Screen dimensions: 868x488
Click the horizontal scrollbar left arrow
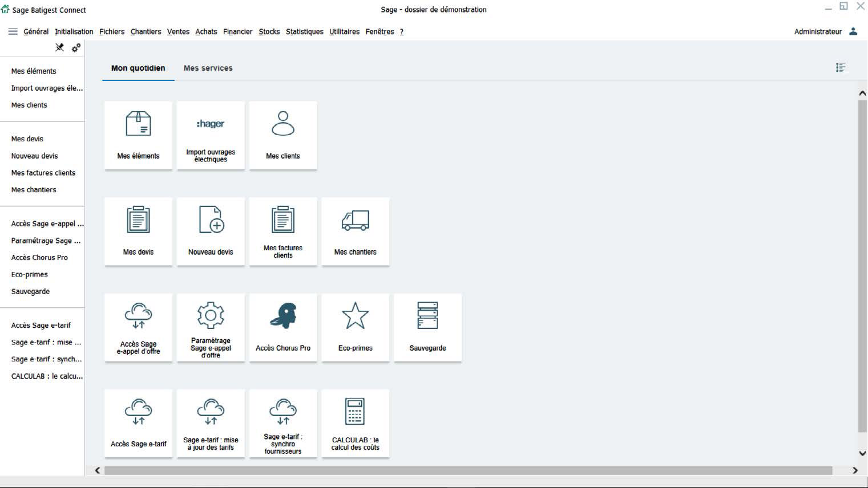tap(98, 470)
